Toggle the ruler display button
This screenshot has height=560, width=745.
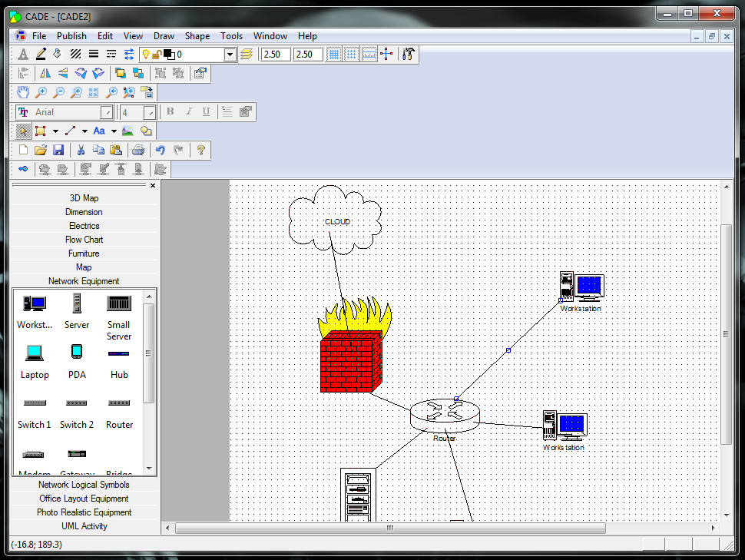[x=369, y=55]
